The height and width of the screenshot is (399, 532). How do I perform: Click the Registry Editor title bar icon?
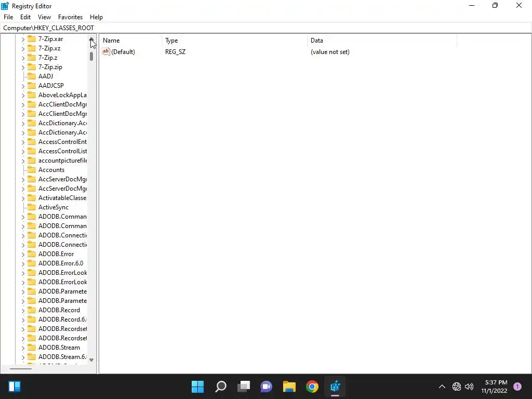click(x=5, y=6)
